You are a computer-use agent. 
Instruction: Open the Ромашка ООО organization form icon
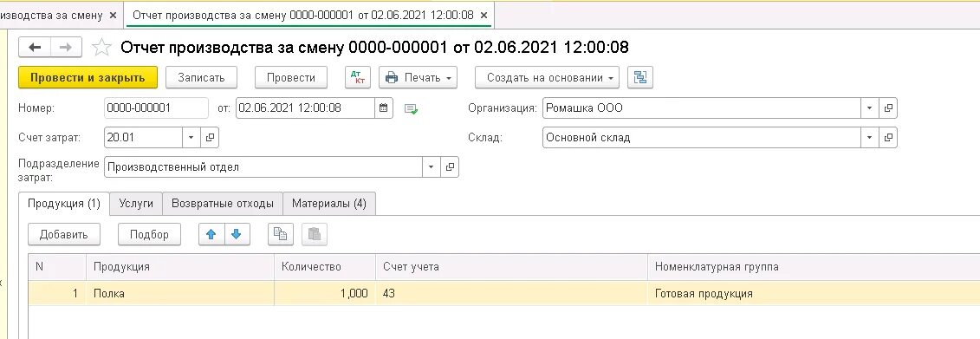[x=888, y=108]
